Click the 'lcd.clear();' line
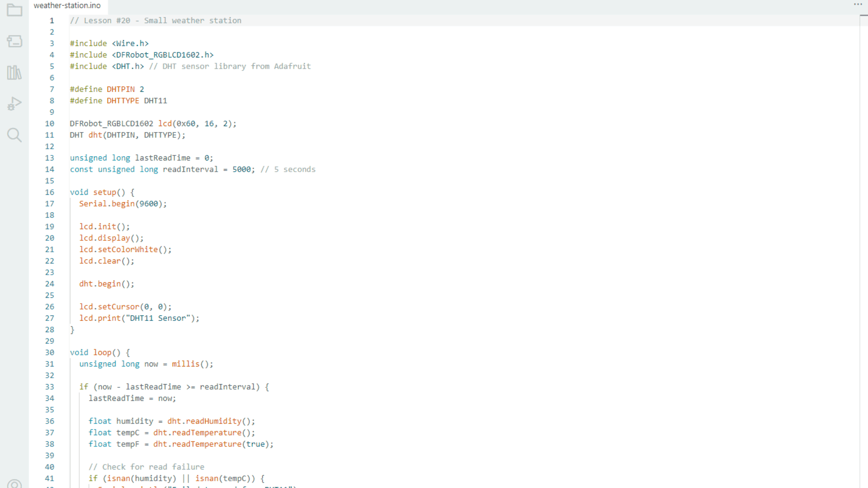This screenshot has width=868, height=488. click(107, 261)
